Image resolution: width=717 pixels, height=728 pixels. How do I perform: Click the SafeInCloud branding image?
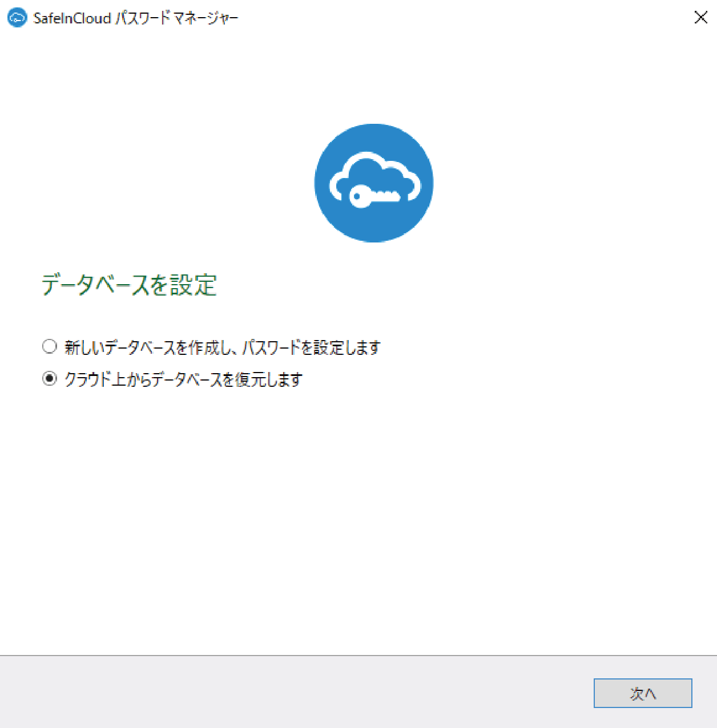point(373,182)
